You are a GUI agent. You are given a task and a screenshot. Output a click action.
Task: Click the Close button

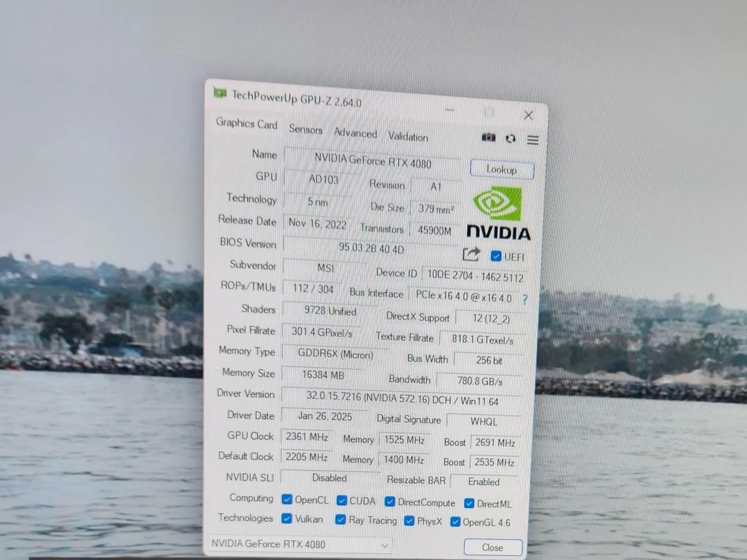point(493,547)
